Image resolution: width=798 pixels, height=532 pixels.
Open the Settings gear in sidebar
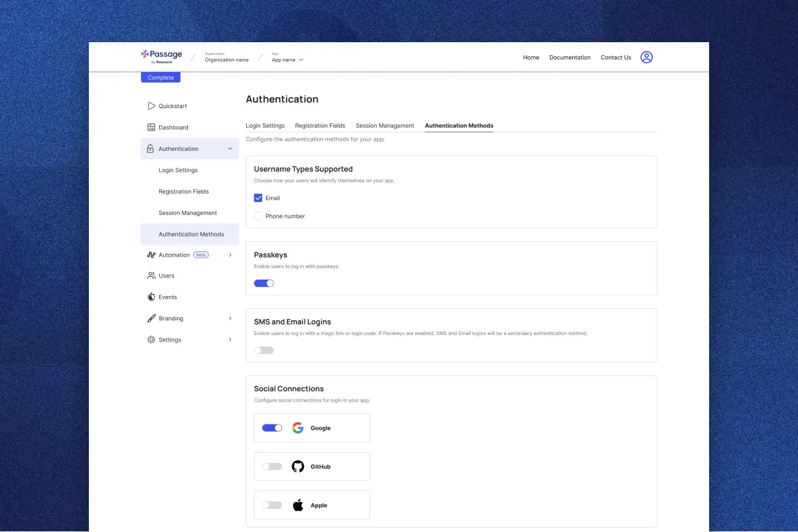(x=152, y=340)
